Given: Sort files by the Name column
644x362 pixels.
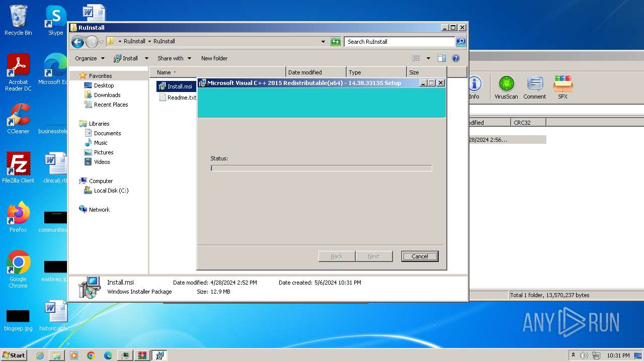Looking at the screenshot, I should coord(218,72).
